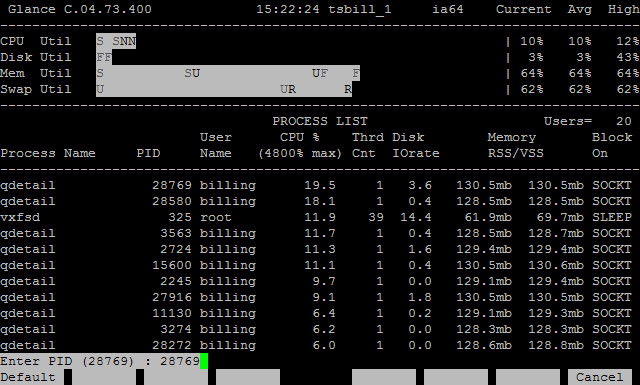Click the Disk Util bar
The image size is (640, 385).
pos(104,57)
